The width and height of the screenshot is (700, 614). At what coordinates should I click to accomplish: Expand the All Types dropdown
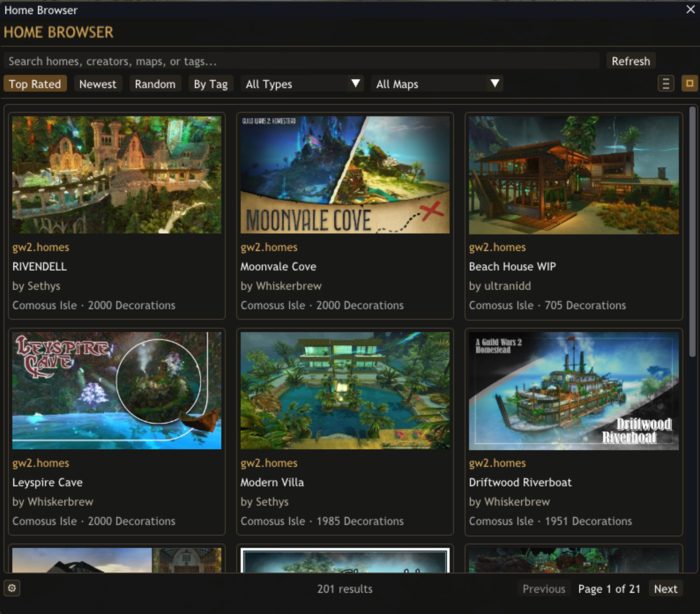302,84
